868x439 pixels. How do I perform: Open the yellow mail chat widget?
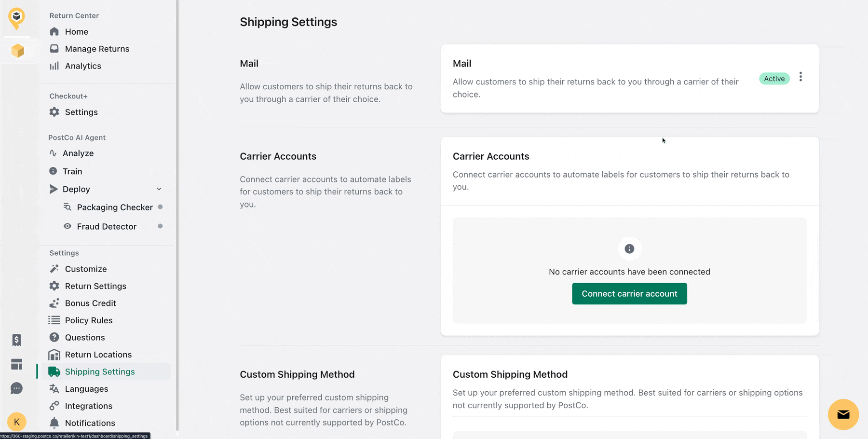[x=843, y=414]
